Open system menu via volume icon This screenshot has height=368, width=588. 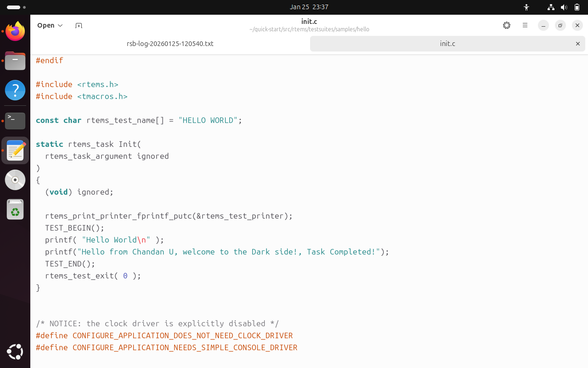click(564, 7)
